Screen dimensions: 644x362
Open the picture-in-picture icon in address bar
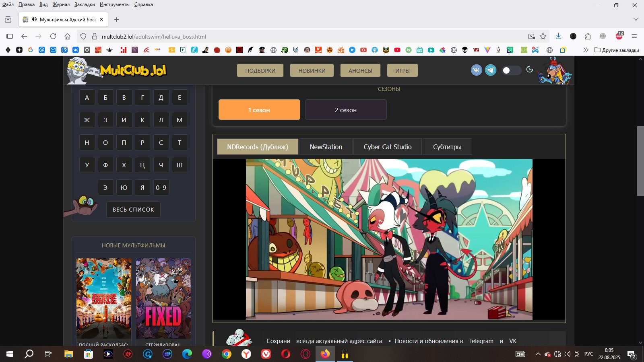pos(532,36)
